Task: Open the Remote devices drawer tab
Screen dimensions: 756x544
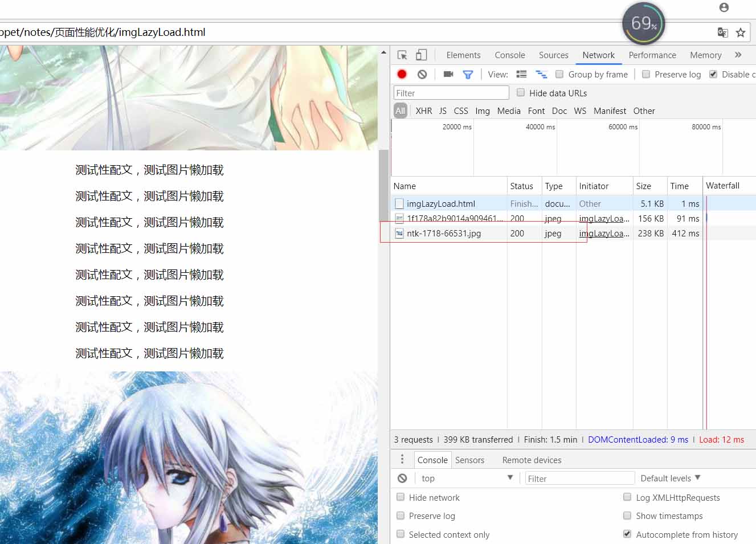Action: pyautogui.click(x=532, y=460)
